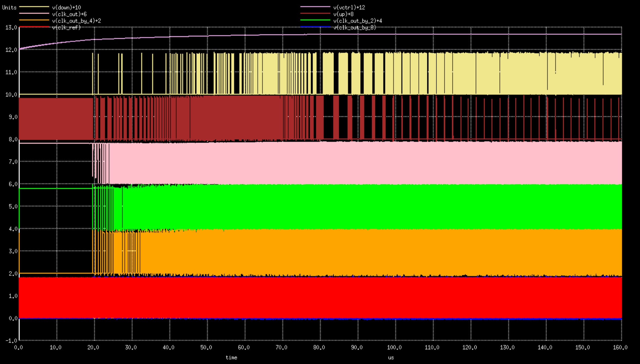Click the 'us' unit label below axis
Image resolution: width=640 pixels, height=364 pixels.
click(x=391, y=358)
